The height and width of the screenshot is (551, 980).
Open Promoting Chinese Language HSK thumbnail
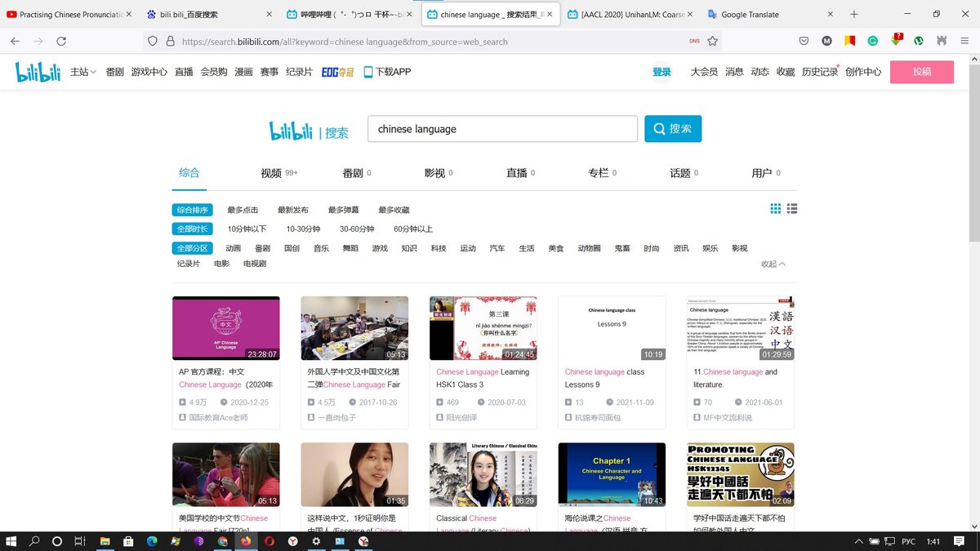(741, 475)
